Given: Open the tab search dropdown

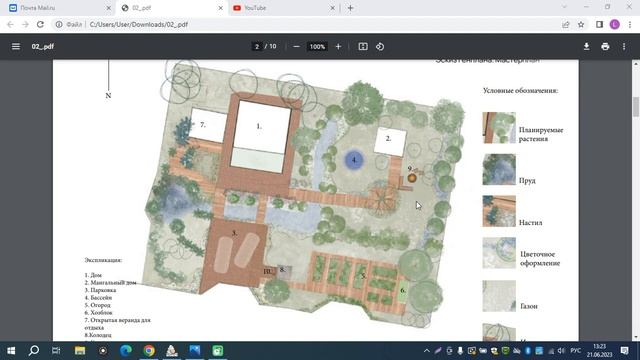Looking at the screenshot, I should (564, 7).
